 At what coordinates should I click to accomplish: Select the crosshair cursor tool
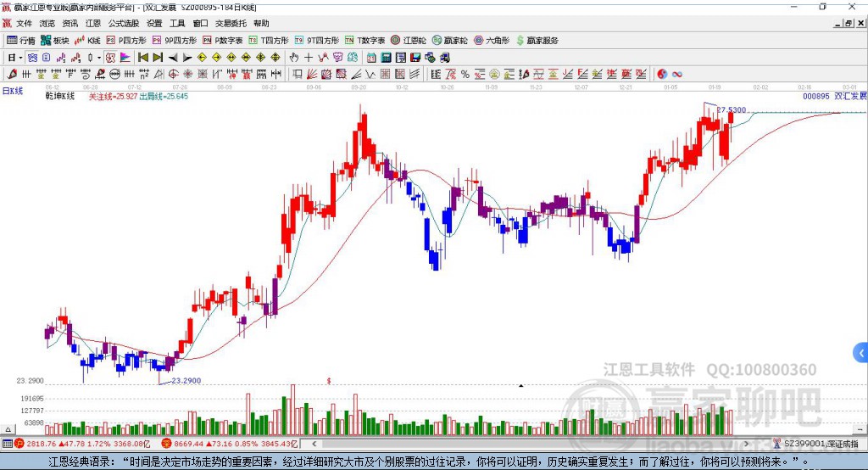click(309, 58)
